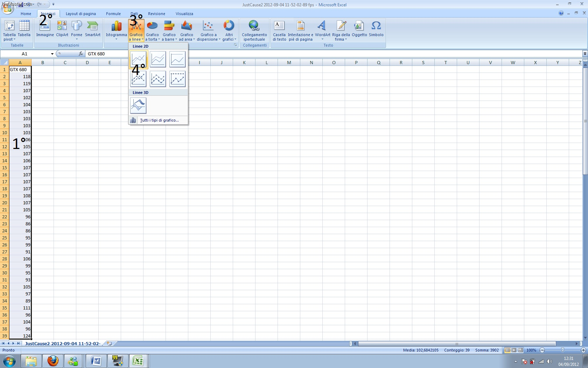Open the JustCause2 worksheet tab
The height and width of the screenshot is (368, 588).
click(x=63, y=343)
